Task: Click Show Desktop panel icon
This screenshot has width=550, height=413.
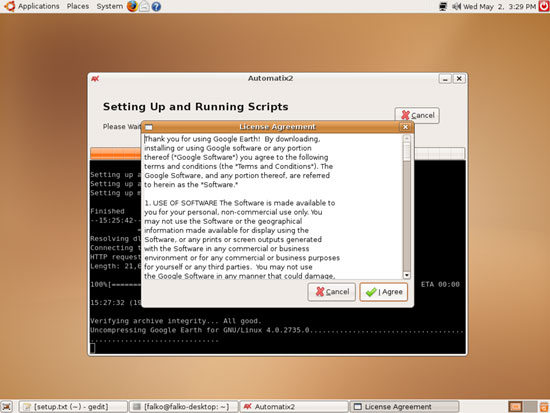Action: pos(7,407)
